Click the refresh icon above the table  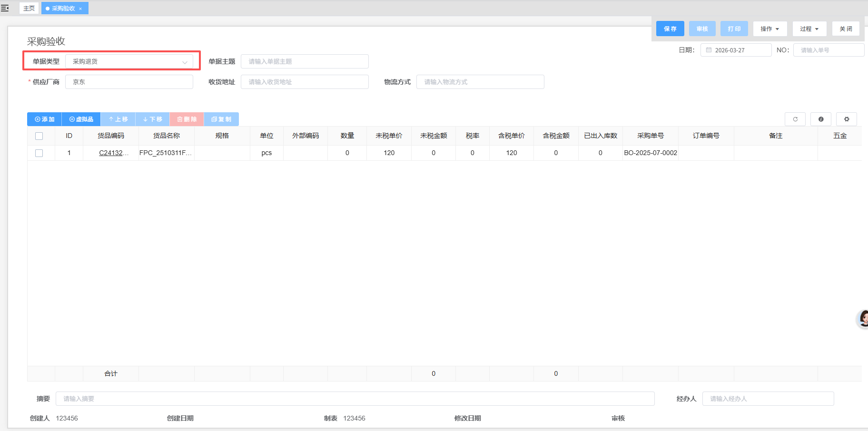coord(795,119)
